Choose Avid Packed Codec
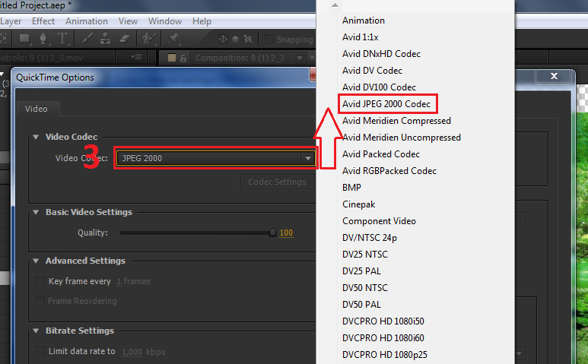 pyautogui.click(x=380, y=154)
